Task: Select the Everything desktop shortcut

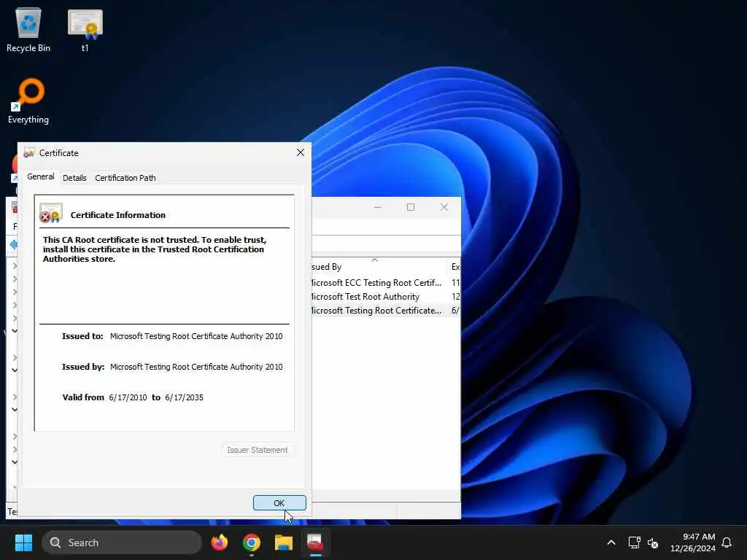Action: coord(28,101)
